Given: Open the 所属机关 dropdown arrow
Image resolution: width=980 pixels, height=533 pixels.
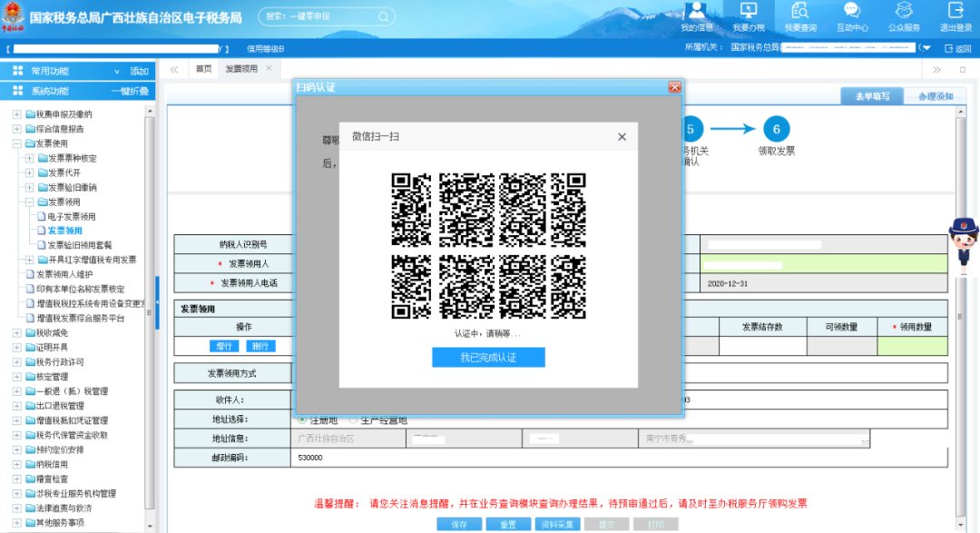Looking at the screenshot, I should point(926,48).
